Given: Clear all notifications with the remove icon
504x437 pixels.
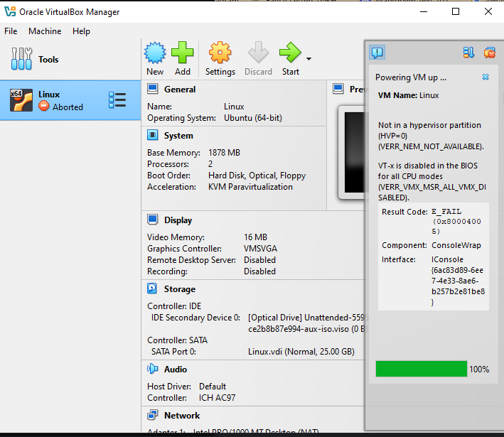Looking at the screenshot, I should (x=490, y=52).
